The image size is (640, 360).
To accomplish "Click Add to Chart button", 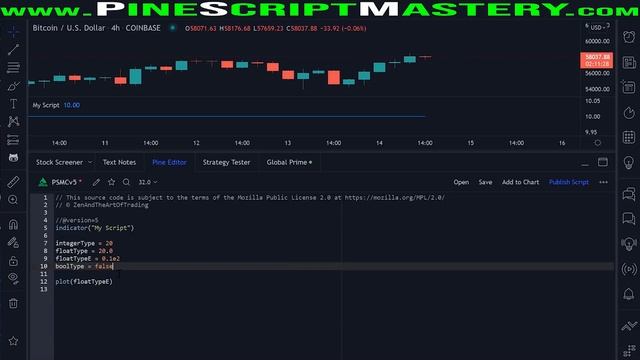I will [520, 182].
